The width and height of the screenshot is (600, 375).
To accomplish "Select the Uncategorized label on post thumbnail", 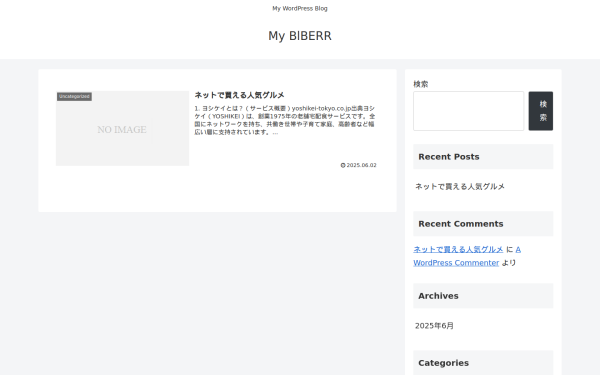I will pos(75,96).
